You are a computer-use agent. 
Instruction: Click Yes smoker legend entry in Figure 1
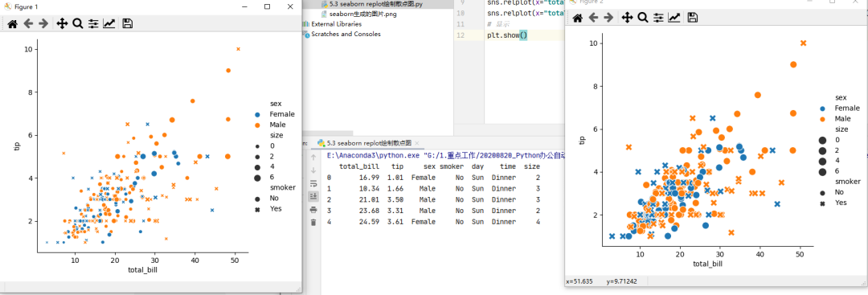point(275,209)
